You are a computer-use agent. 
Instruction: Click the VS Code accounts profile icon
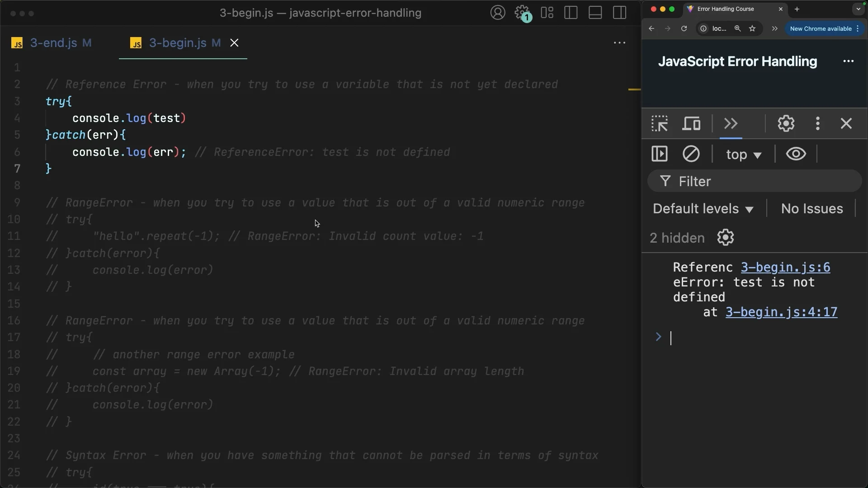tap(498, 13)
